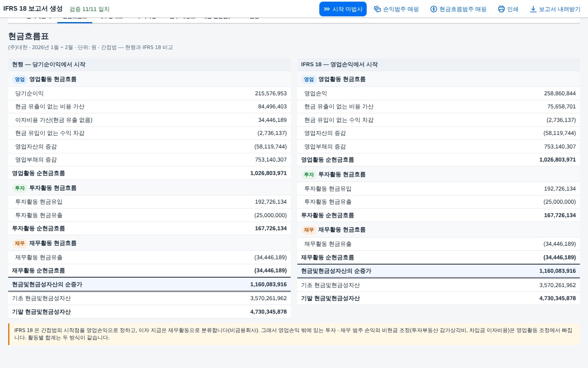Image resolution: width=588 pixels, height=368 pixels.
Task: Click the 영업 badge in the 현행 column
Action: [x=20, y=79]
